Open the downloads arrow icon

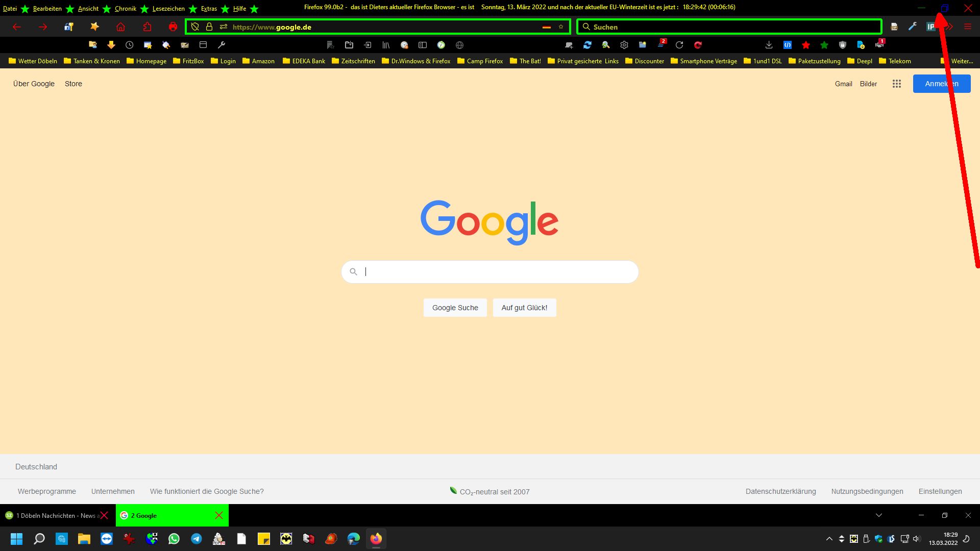tap(769, 45)
